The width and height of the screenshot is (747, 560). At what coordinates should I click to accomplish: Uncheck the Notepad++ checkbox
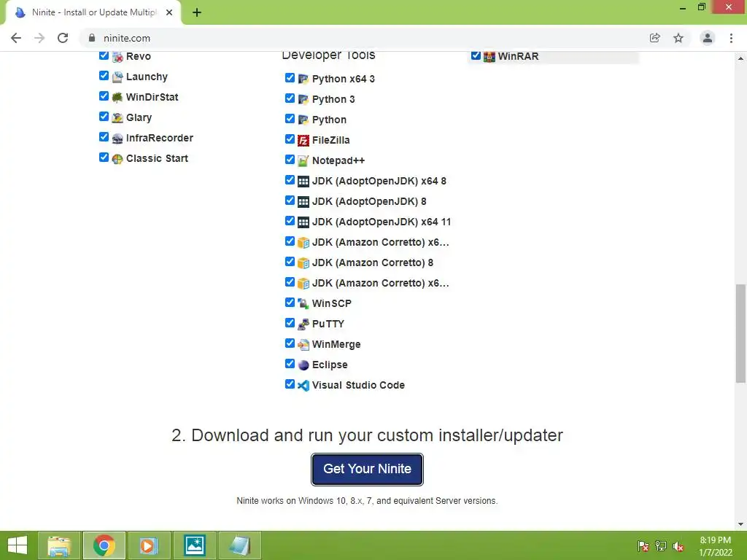(290, 160)
